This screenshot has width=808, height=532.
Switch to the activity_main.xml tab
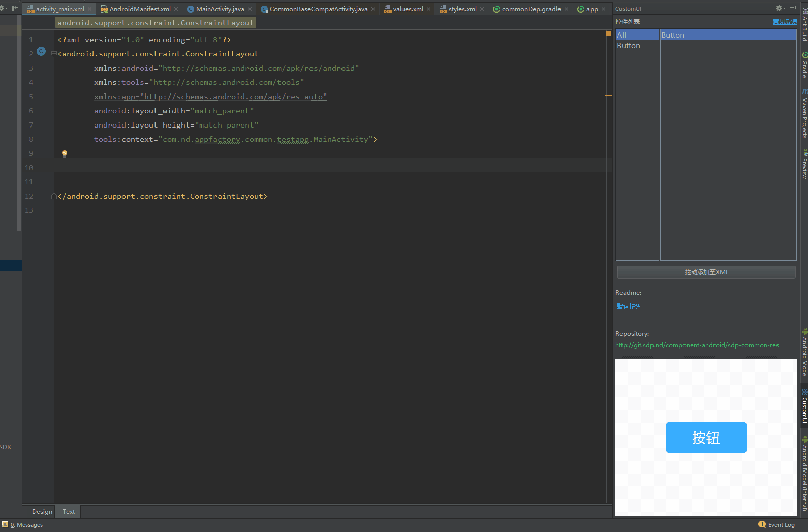coord(59,9)
